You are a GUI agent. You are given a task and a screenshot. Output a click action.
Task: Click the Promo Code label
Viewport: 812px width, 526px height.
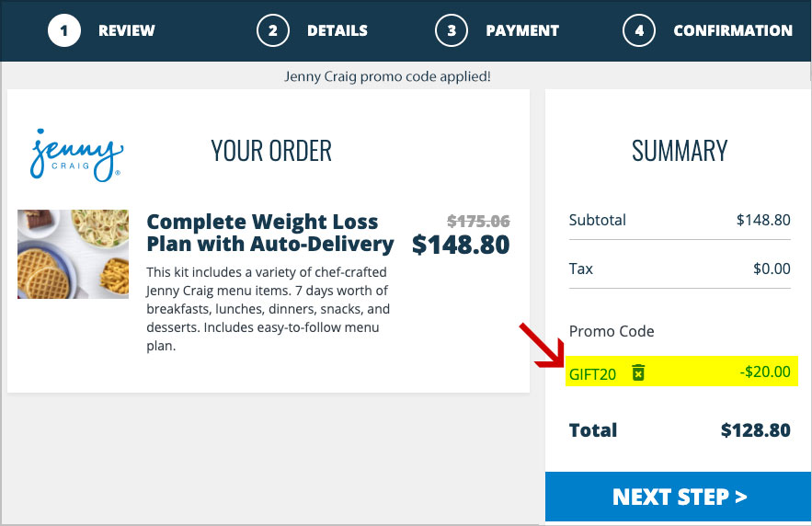pos(612,331)
